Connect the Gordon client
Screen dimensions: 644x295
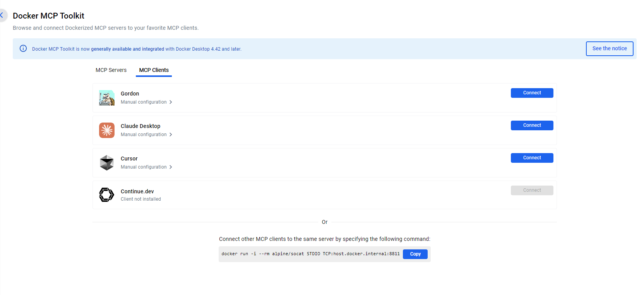pos(532,93)
